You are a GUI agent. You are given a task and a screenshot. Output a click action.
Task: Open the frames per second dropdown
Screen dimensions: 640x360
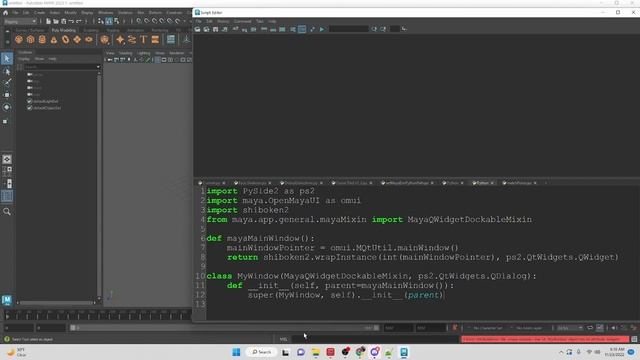[x=569, y=328]
